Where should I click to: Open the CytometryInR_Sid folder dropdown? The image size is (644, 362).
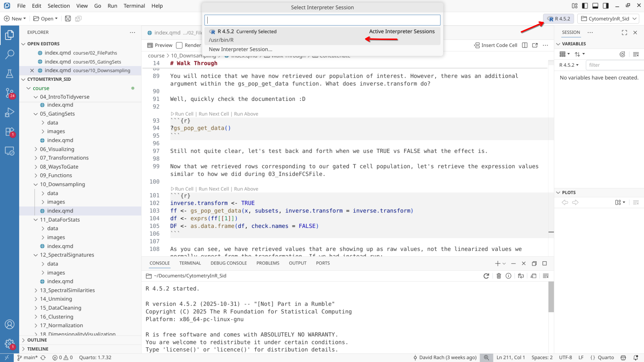[608, 19]
